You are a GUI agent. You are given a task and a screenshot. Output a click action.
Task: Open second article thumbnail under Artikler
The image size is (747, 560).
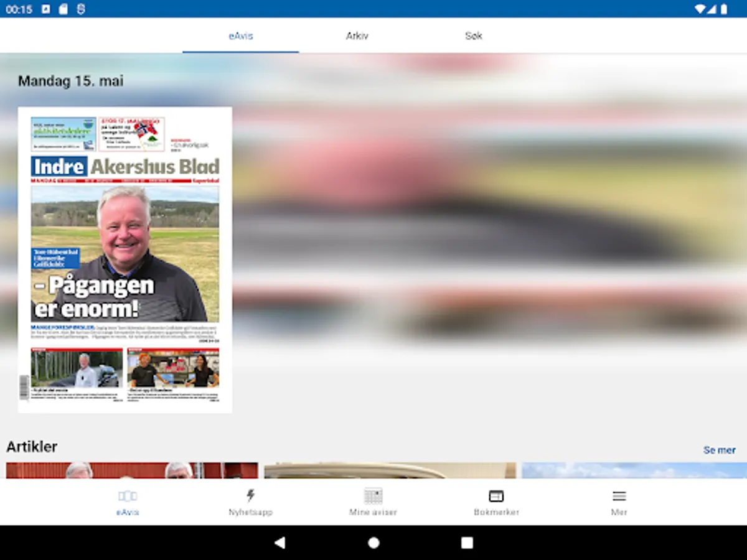pyautogui.click(x=390, y=470)
